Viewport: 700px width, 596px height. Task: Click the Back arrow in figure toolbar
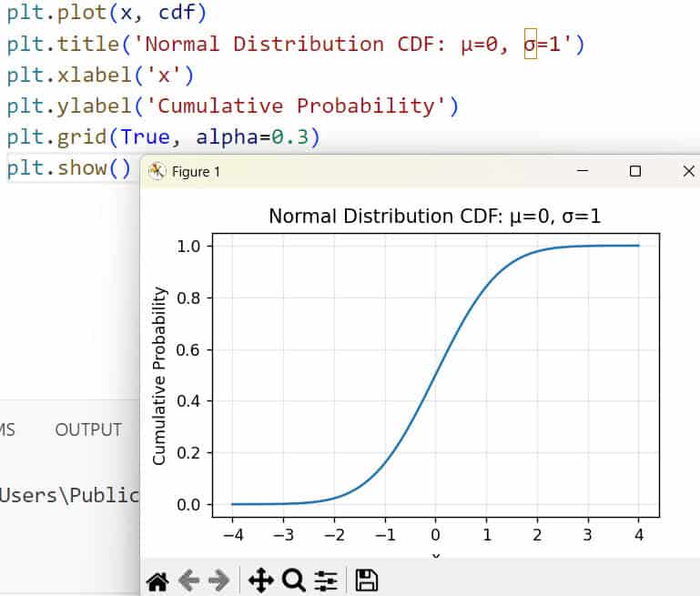click(x=188, y=580)
